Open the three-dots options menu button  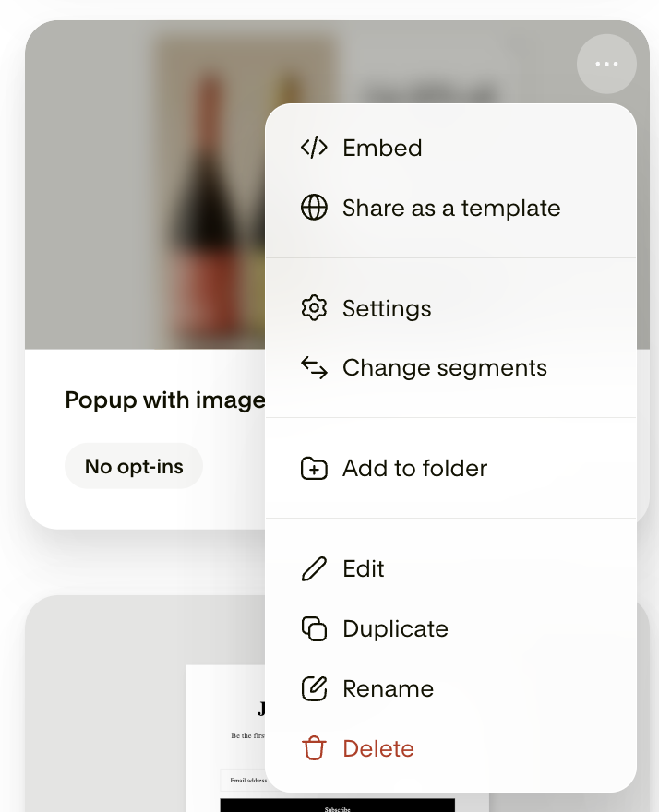[606, 65]
